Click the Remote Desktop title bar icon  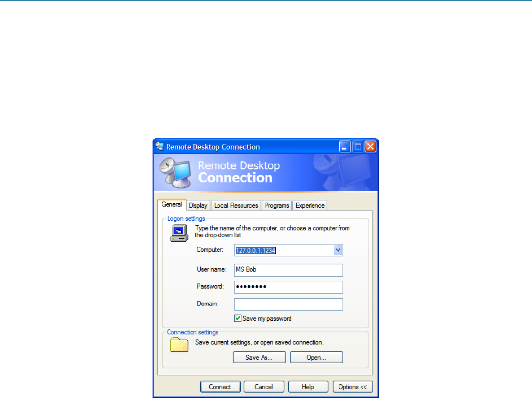tap(160, 146)
